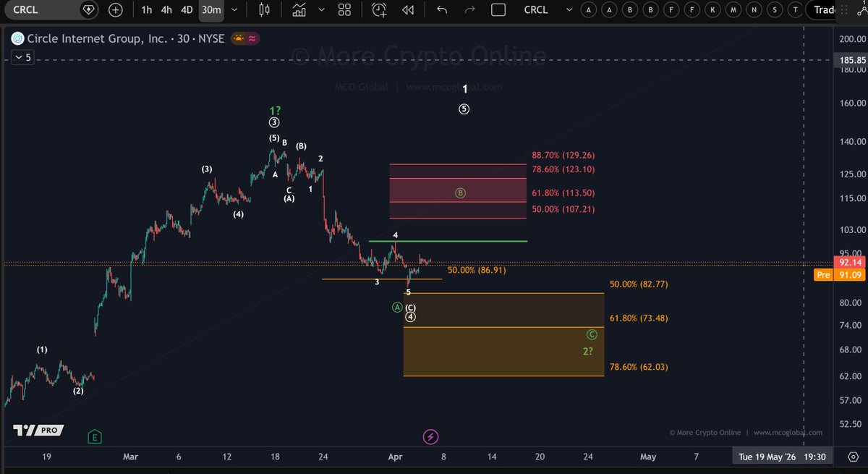
Task: Redo the last chart action
Action: (469, 10)
